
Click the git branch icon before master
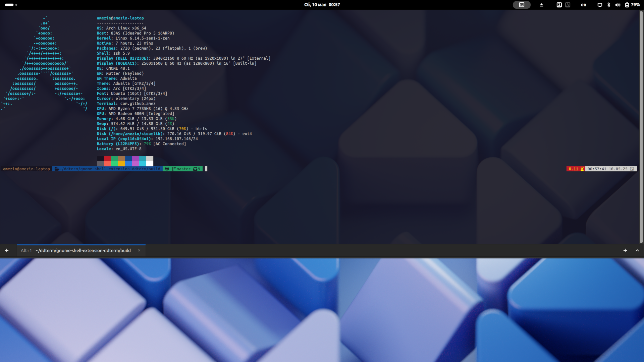(x=174, y=169)
